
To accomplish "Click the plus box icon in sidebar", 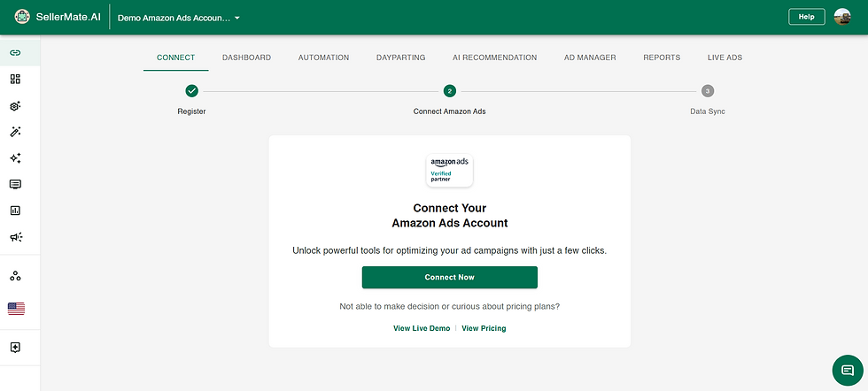I will tap(16, 348).
